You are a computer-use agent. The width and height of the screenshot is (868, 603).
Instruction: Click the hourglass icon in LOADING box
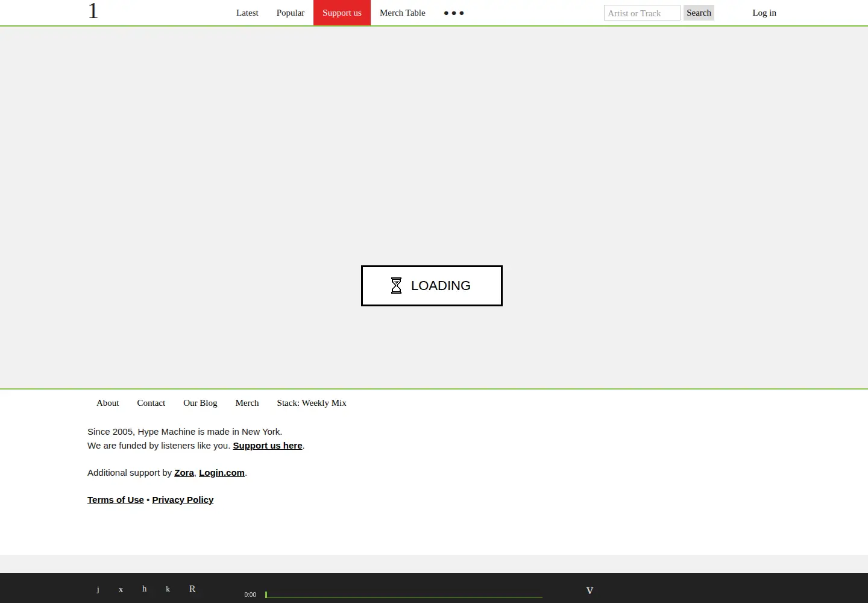[x=396, y=286]
